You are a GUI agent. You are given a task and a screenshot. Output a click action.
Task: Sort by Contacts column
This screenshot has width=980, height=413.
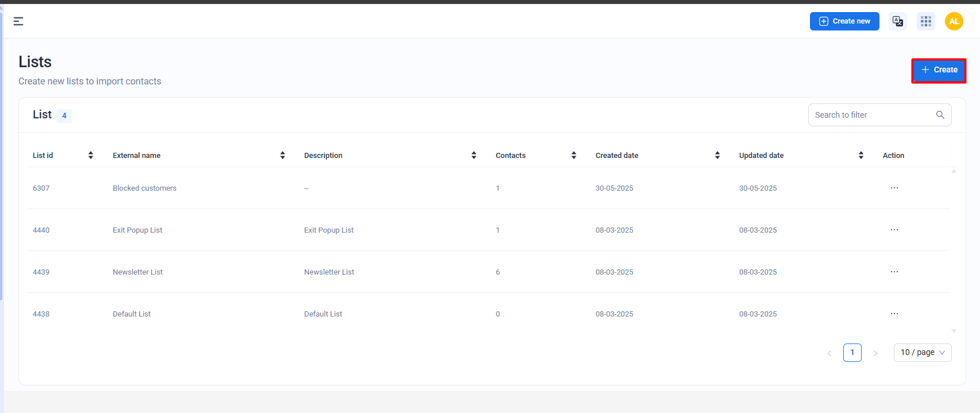(x=573, y=155)
